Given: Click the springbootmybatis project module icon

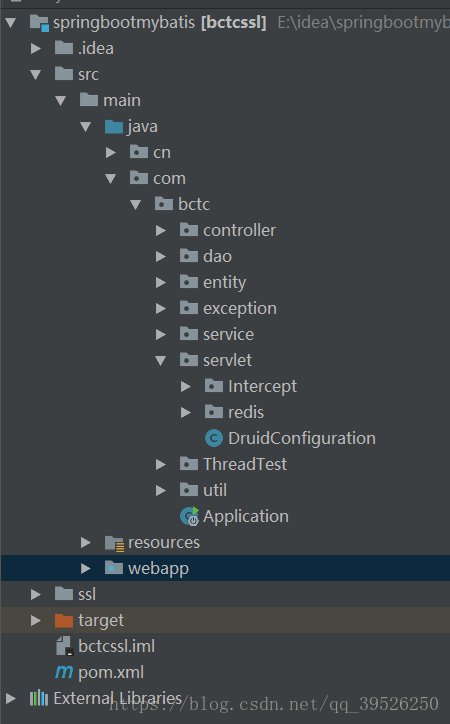Looking at the screenshot, I should [x=39, y=23].
